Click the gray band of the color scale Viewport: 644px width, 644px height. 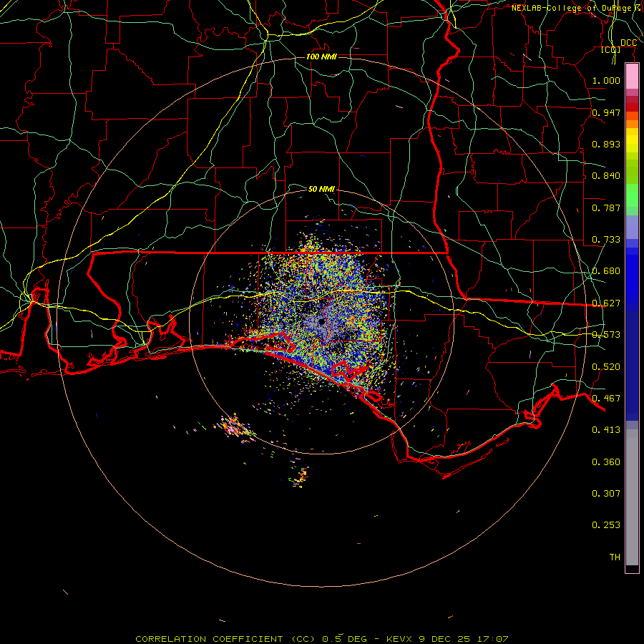point(632,497)
